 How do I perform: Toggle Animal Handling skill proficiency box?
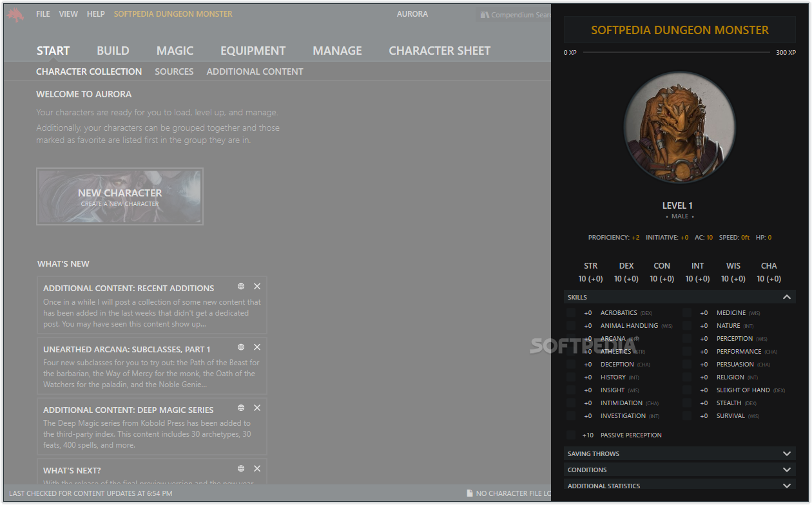571,325
